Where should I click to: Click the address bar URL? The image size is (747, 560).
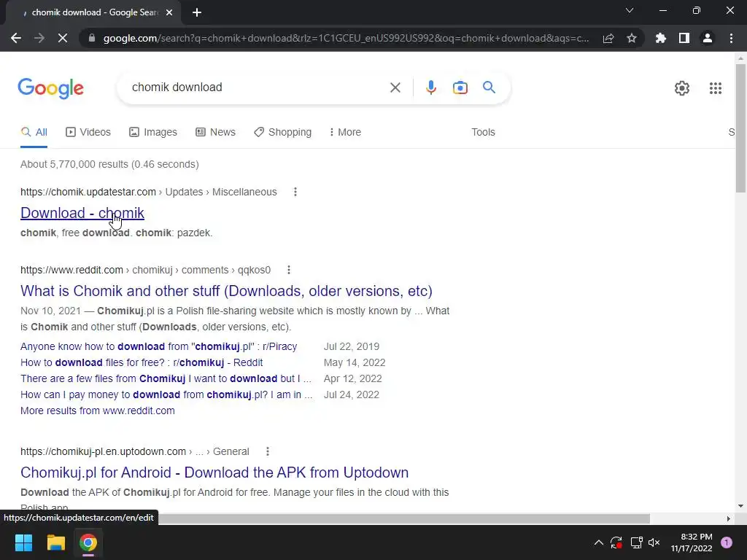click(346, 38)
